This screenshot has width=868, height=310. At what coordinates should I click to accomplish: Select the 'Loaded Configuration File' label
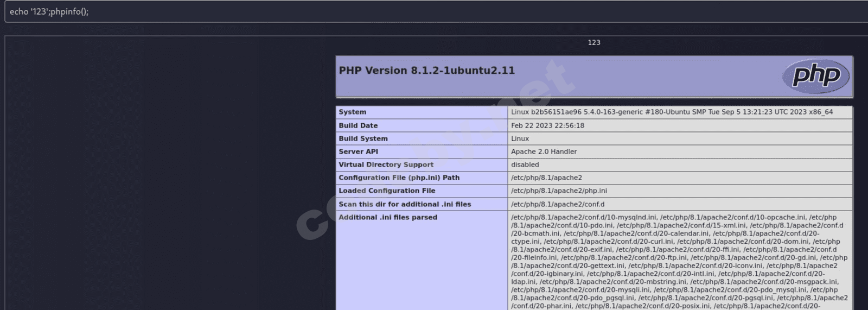[x=387, y=191]
